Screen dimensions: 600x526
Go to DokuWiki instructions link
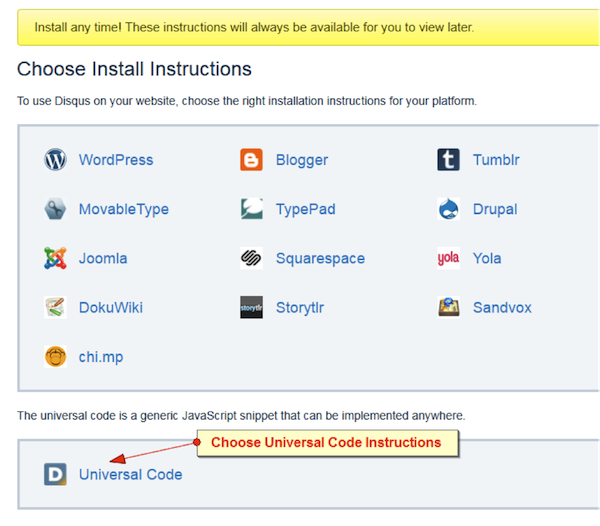click(x=111, y=308)
